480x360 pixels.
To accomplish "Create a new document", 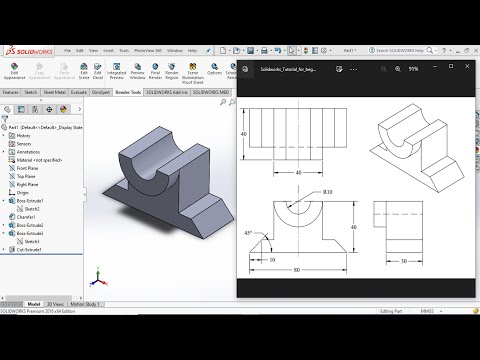I will tap(223, 51).
